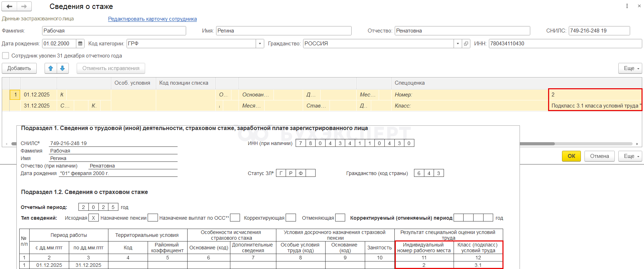Screen dimensions: 644x269
Task: Open the three-dot window options menu
Action: coord(627,6)
